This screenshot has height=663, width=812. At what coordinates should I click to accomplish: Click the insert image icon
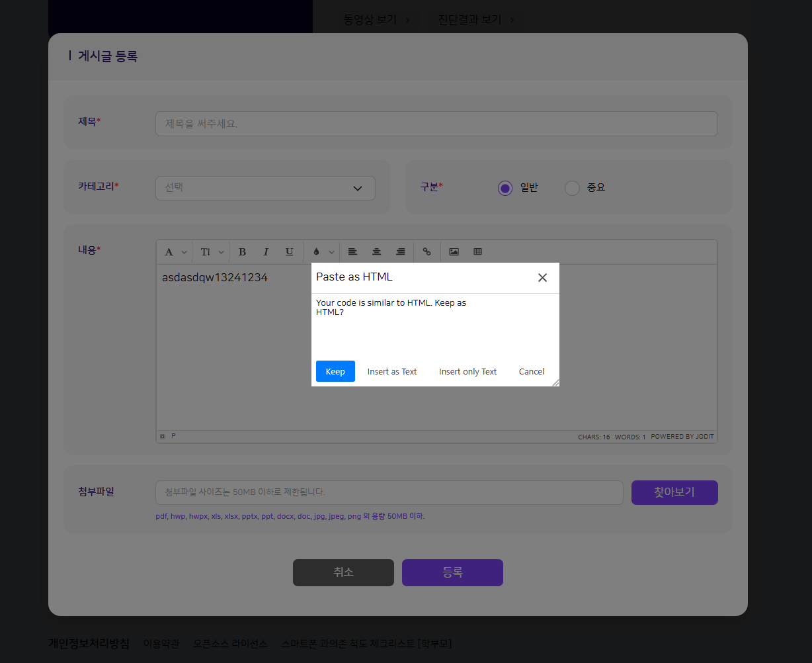454,252
